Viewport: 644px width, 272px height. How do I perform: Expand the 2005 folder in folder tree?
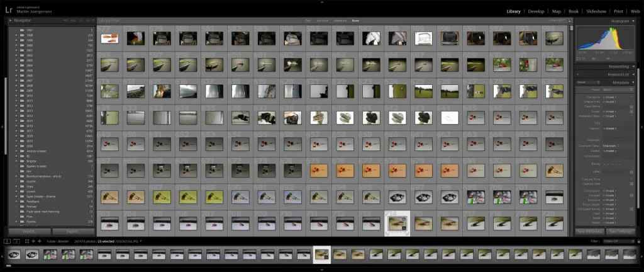(x=16, y=71)
